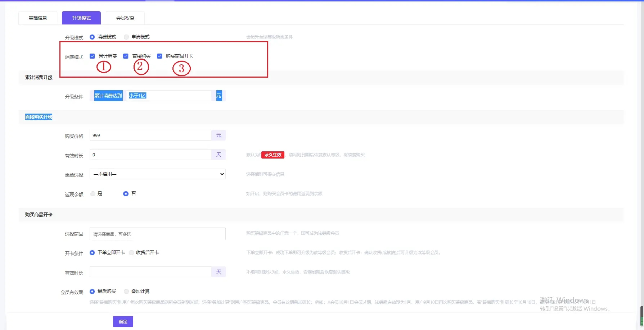The image size is (644, 330).
Task: Uncheck the 累计消费 checkbox
Action: coord(92,56)
